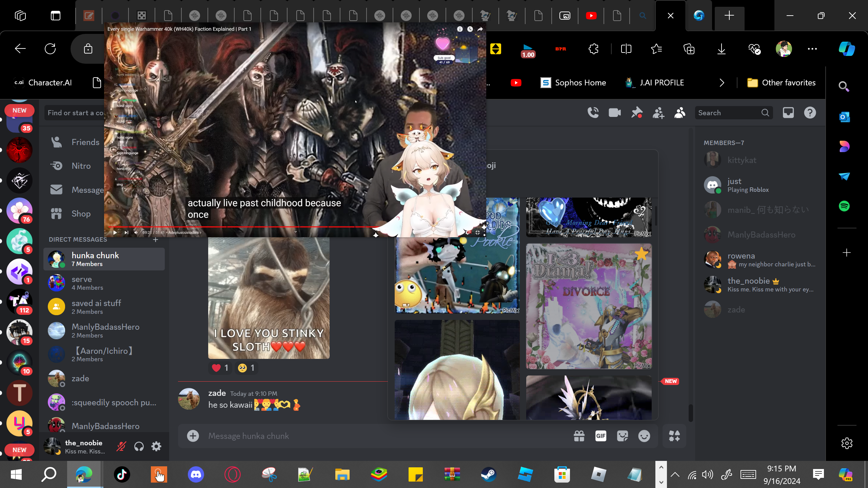The height and width of the screenshot is (488, 868).
Task: Open the Shop page
Action: tap(75, 214)
